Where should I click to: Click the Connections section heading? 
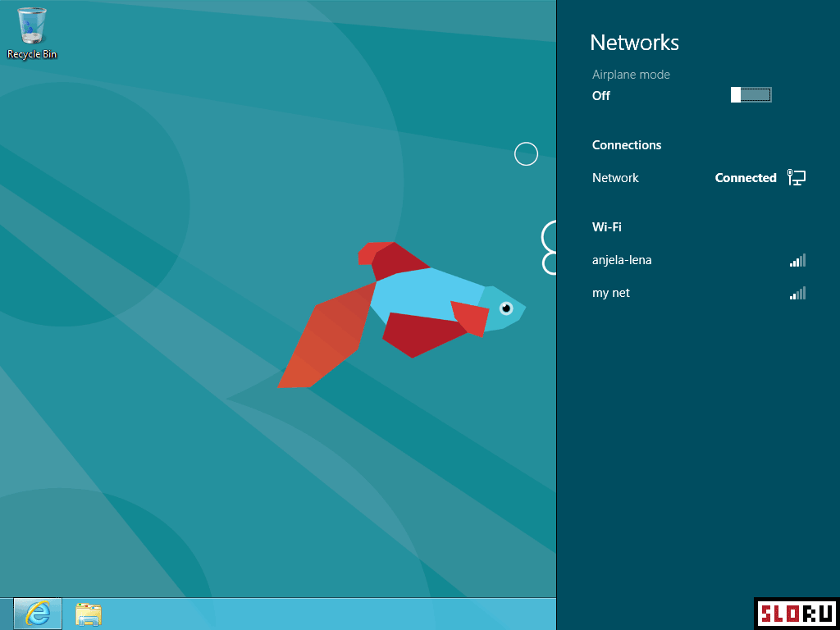627,145
